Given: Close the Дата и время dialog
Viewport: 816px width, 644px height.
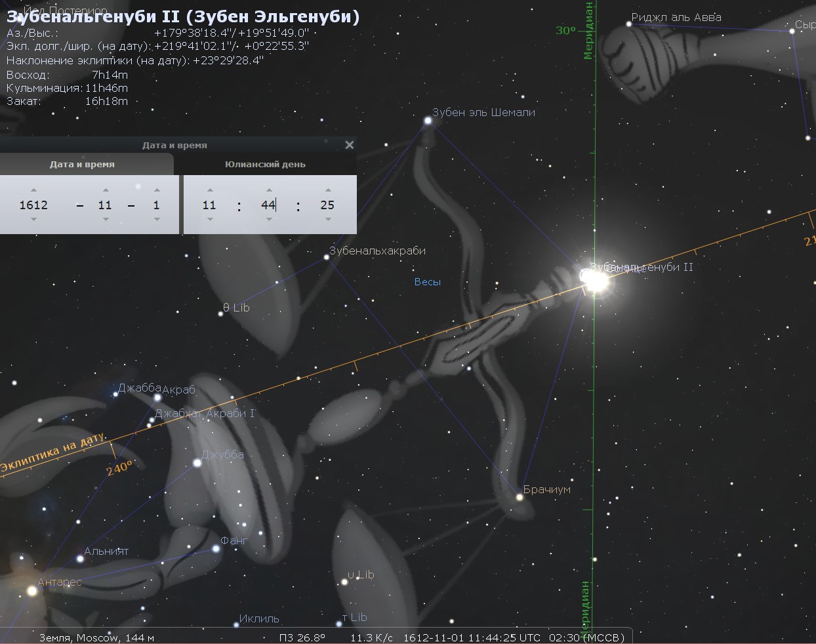Looking at the screenshot, I should (x=350, y=145).
